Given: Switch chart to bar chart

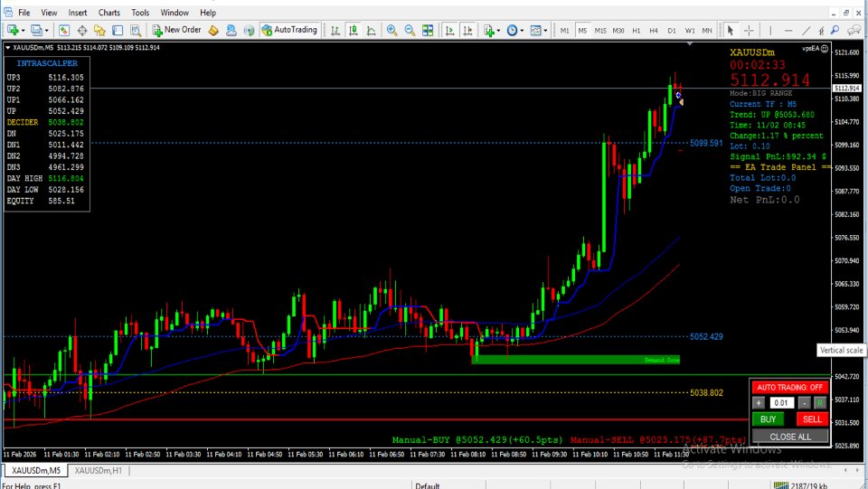Looking at the screenshot, I should [335, 30].
